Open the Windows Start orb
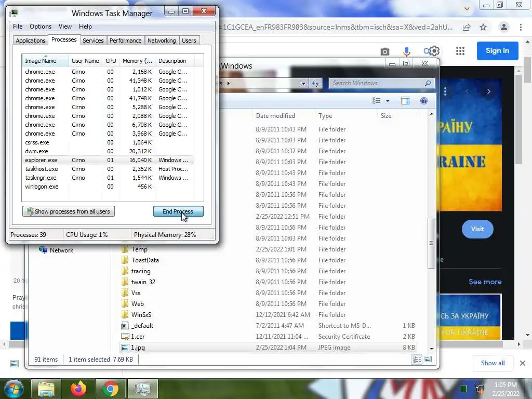532x399 pixels. tap(14, 389)
